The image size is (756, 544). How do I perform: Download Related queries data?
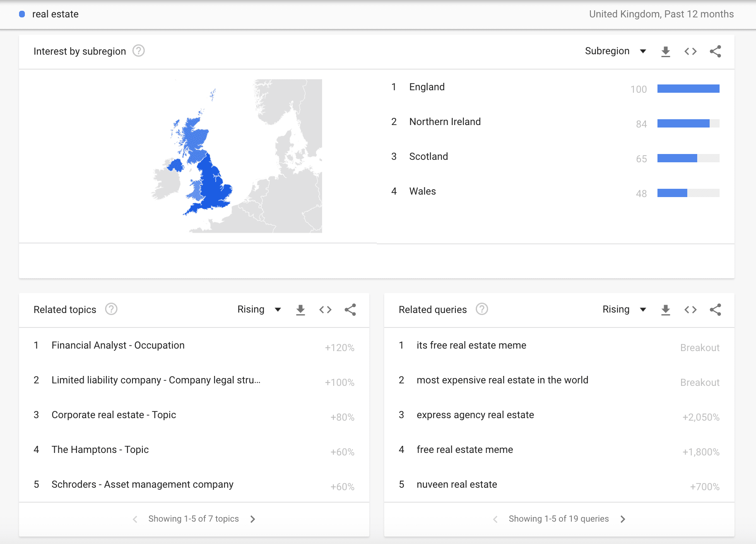665,310
